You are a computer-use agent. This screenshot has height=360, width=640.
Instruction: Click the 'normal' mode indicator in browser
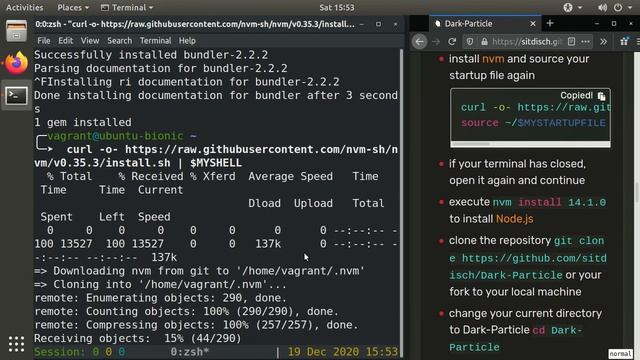point(620,354)
